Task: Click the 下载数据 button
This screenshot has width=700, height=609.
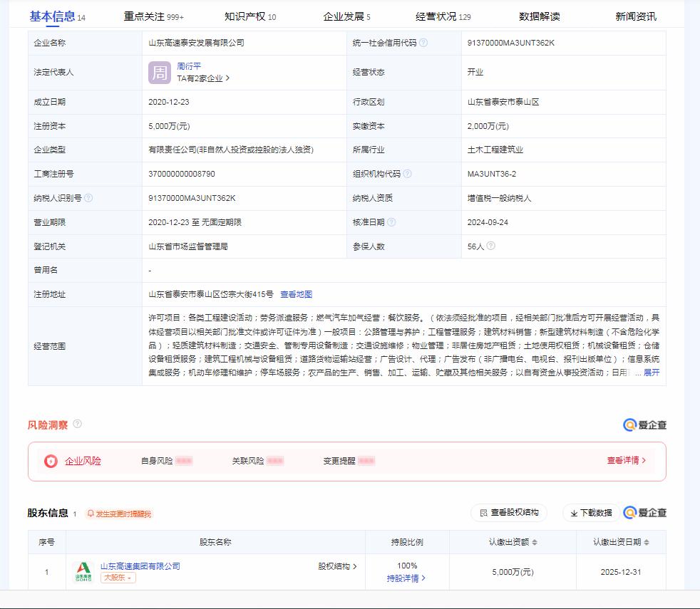Action: pos(591,513)
